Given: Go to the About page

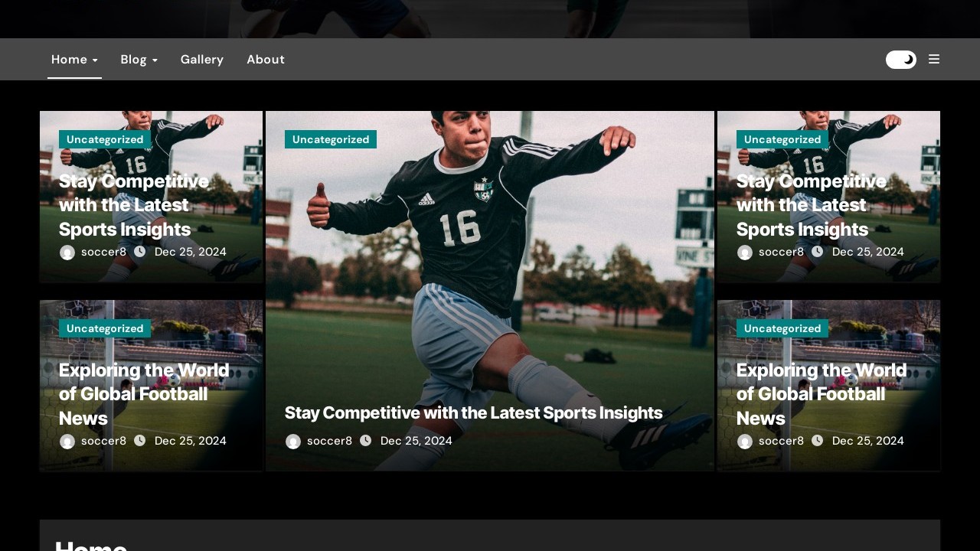Looking at the screenshot, I should click(x=266, y=60).
